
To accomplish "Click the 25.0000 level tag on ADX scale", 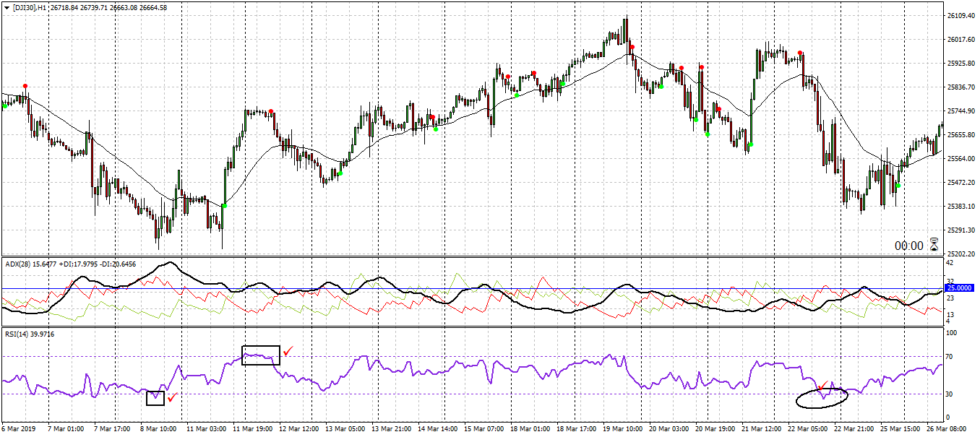I will pyautogui.click(x=960, y=287).
